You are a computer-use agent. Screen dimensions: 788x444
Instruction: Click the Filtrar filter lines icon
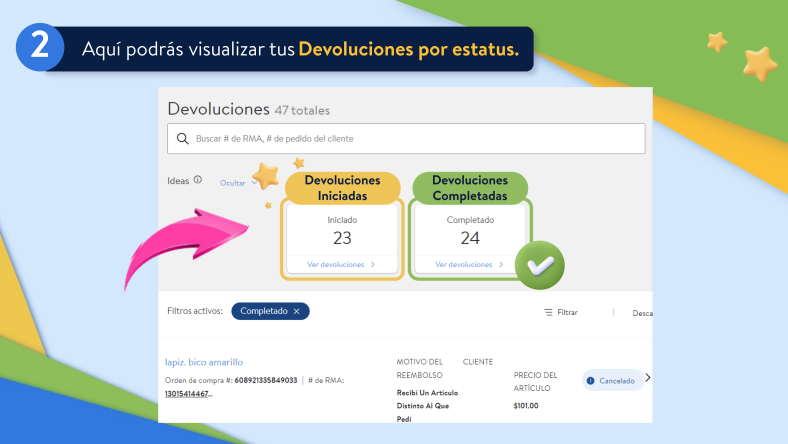tap(548, 312)
